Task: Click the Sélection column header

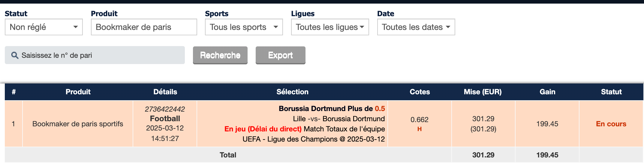Action: point(292,92)
